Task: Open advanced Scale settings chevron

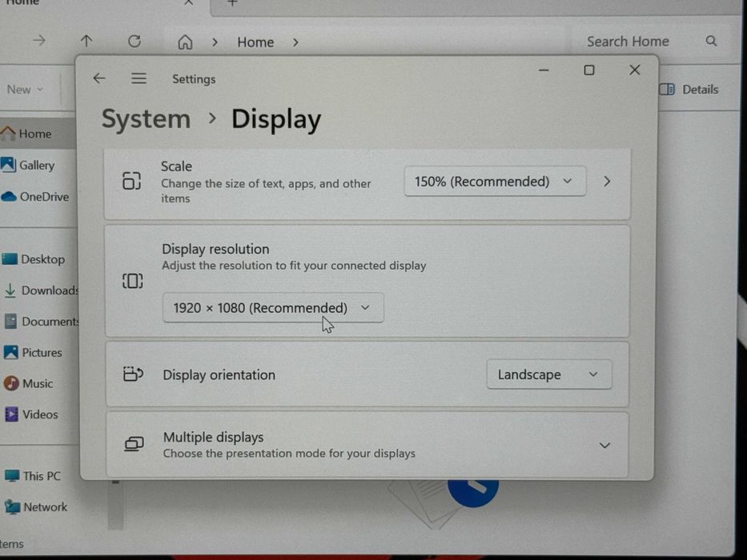Action: click(x=606, y=182)
